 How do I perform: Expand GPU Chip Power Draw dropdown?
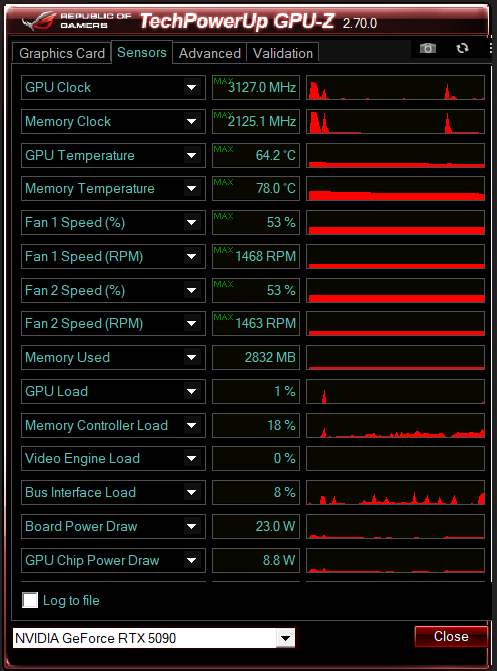191,560
